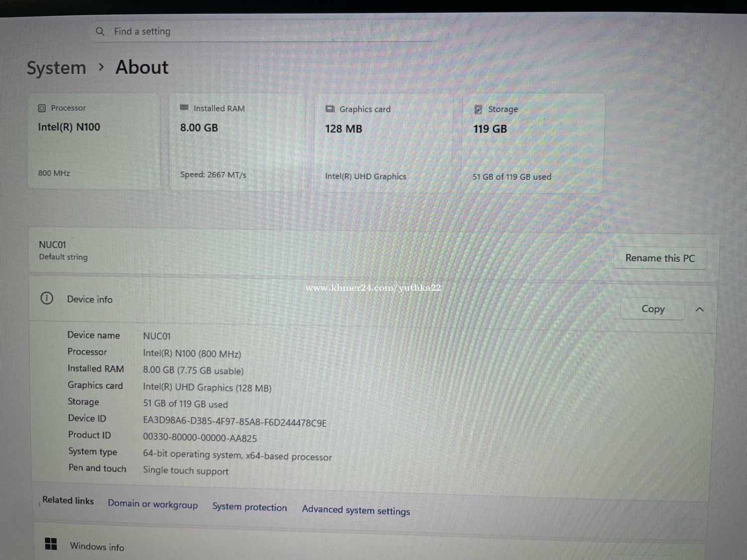This screenshot has width=747, height=560.
Task: Click the Graphics card icon
Action: click(x=330, y=109)
